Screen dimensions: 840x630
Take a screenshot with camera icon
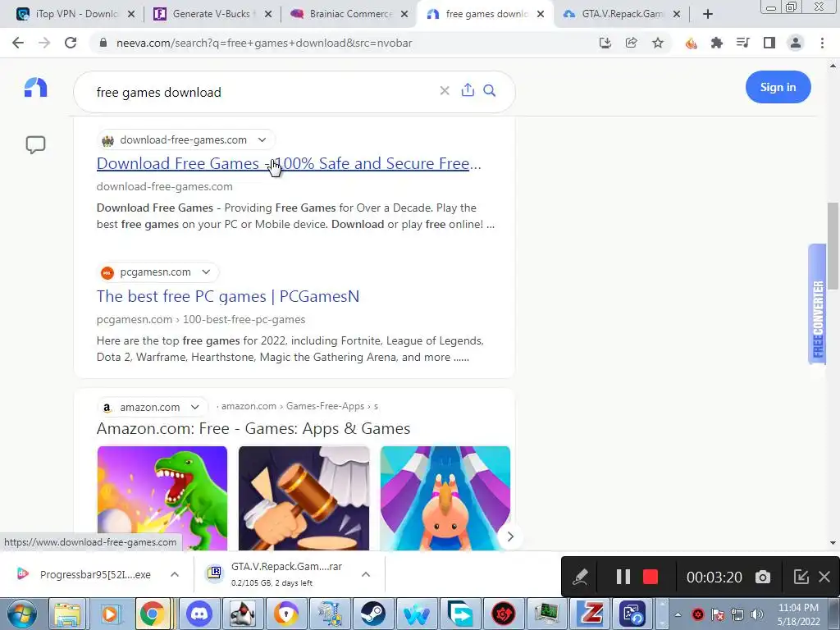pos(763,577)
